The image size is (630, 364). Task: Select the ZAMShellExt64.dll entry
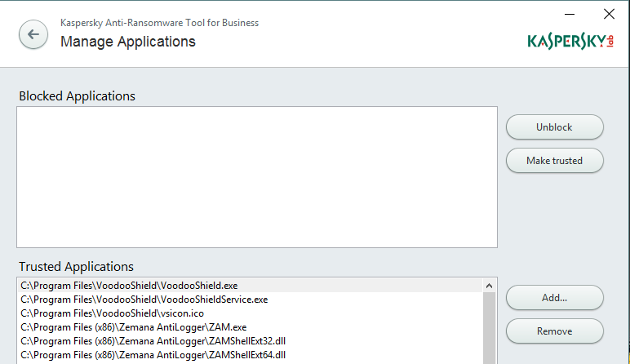point(251,355)
